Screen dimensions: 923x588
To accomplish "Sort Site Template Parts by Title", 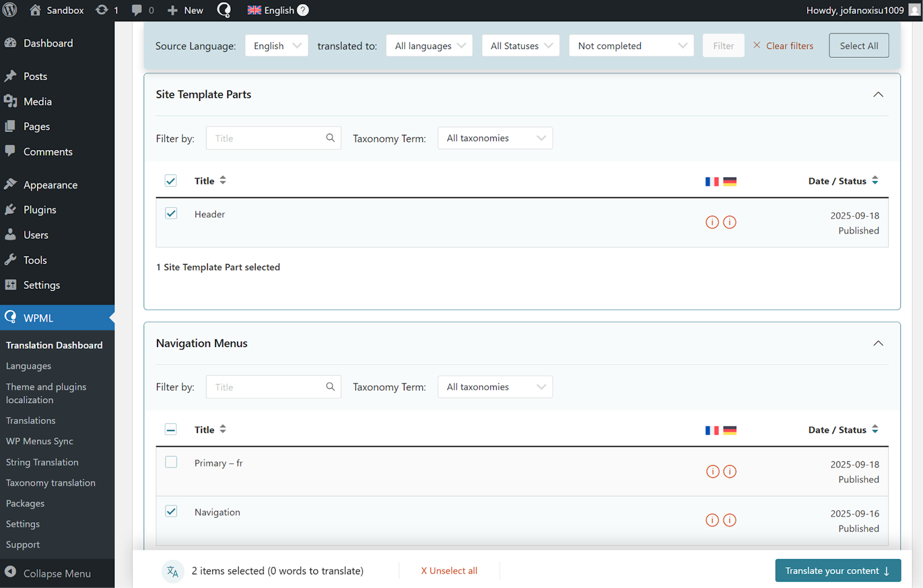I will 210,181.
